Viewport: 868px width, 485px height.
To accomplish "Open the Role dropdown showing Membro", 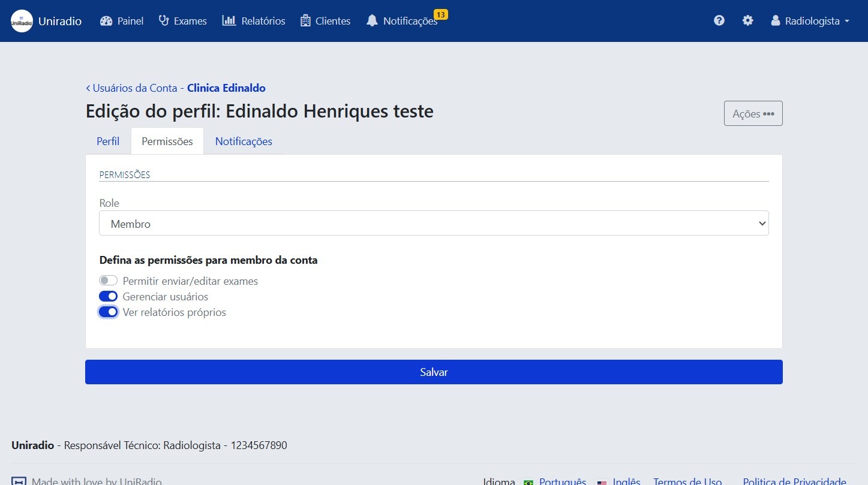I will (x=434, y=223).
